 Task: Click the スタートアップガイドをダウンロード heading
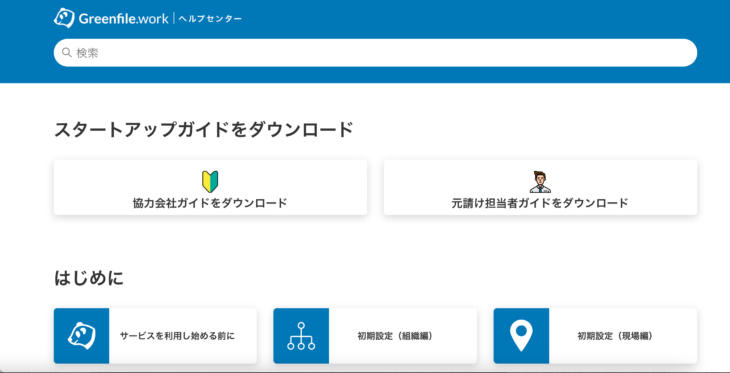(204, 129)
